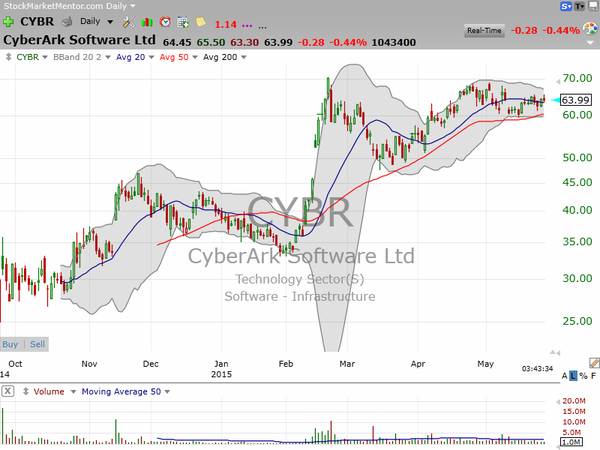The height and width of the screenshot is (450, 600).
Task: Open the yellow sticky note icon
Action: coord(201,22)
